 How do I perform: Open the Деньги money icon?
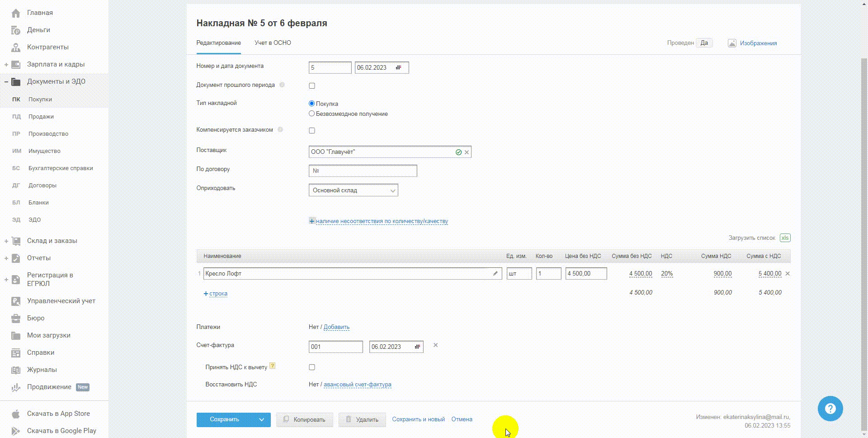pyautogui.click(x=16, y=30)
